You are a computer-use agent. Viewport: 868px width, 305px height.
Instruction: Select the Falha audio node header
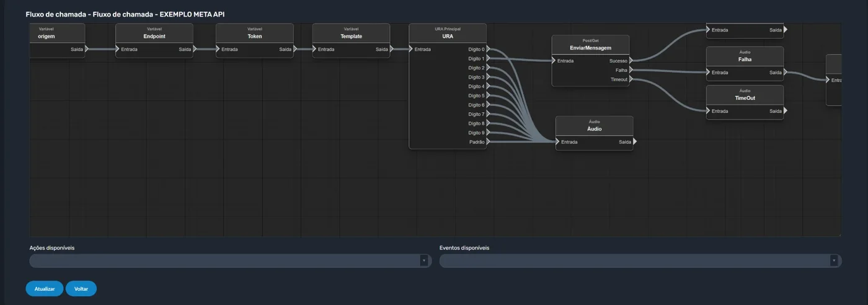click(x=745, y=56)
